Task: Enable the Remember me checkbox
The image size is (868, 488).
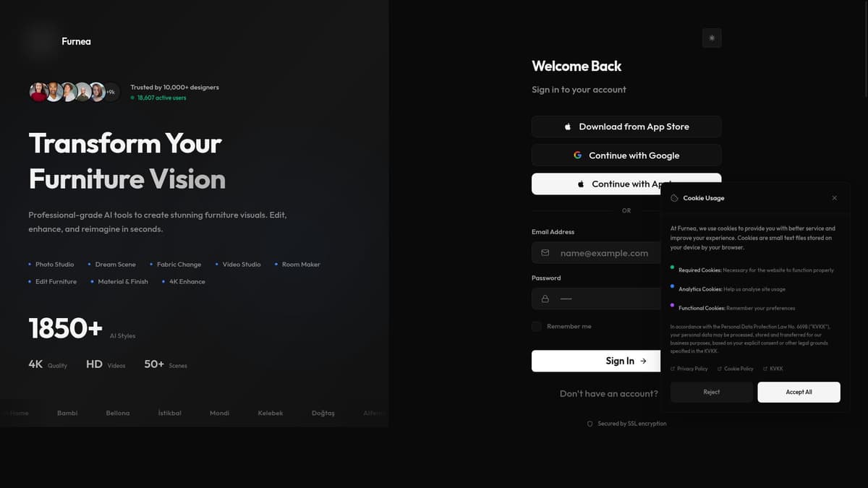Action: pos(537,327)
